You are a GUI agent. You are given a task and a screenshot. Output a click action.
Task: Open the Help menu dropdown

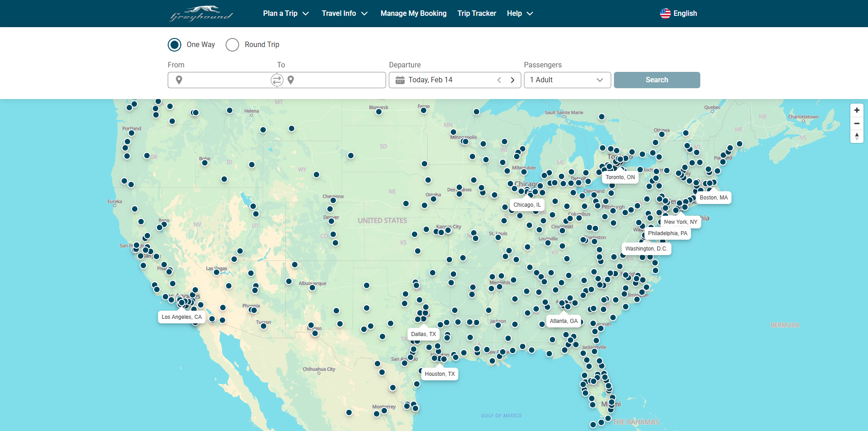(520, 14)
